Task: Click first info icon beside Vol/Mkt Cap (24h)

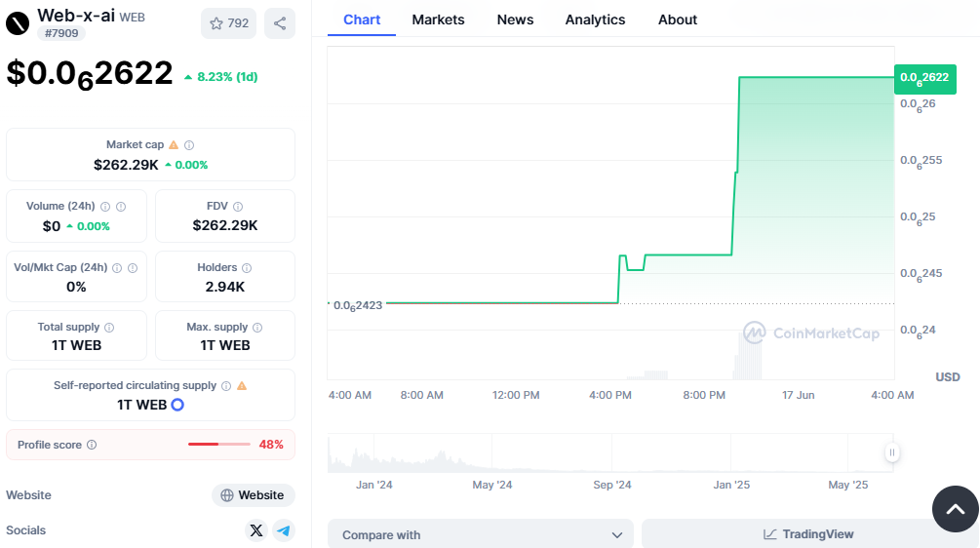Action: 117,267
